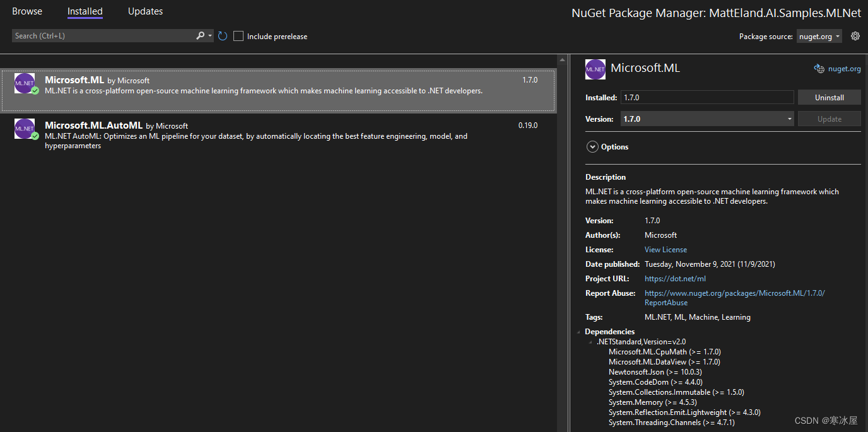The width and height of the screenshot is (868, 432).
Task: Click the 1.7.0 version in Microsoft.ML row
Action: click(x=530, y=80)
